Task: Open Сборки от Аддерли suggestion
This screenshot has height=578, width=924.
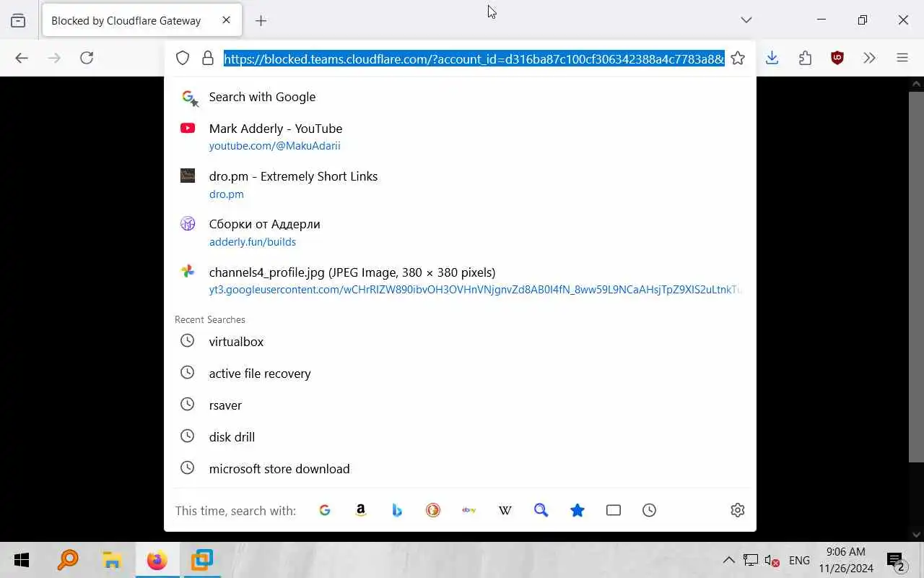Action: click(460, 232)
